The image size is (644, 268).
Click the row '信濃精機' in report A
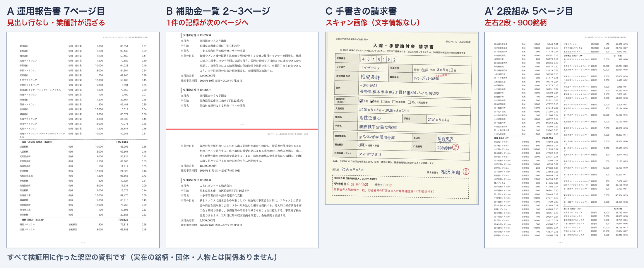(x=83, y=147)
